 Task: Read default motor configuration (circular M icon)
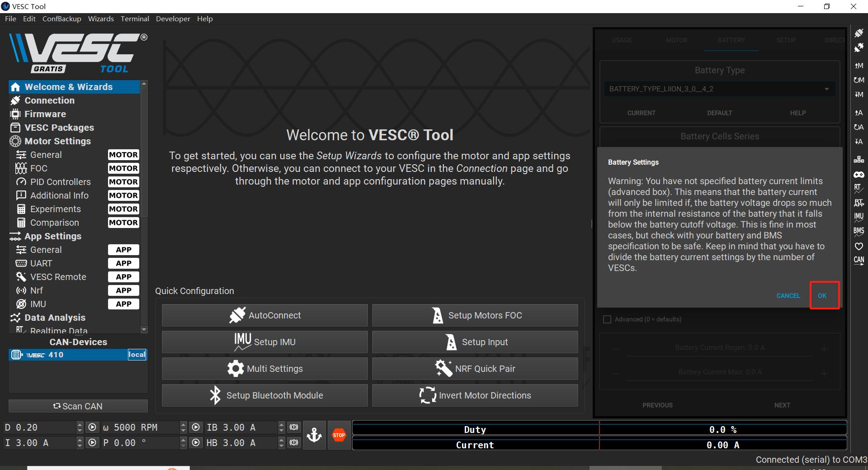[x=859, y=80]
